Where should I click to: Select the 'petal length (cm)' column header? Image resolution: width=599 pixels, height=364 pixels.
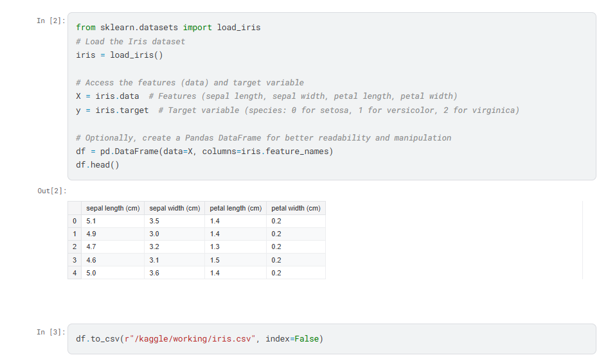(235, 209)
